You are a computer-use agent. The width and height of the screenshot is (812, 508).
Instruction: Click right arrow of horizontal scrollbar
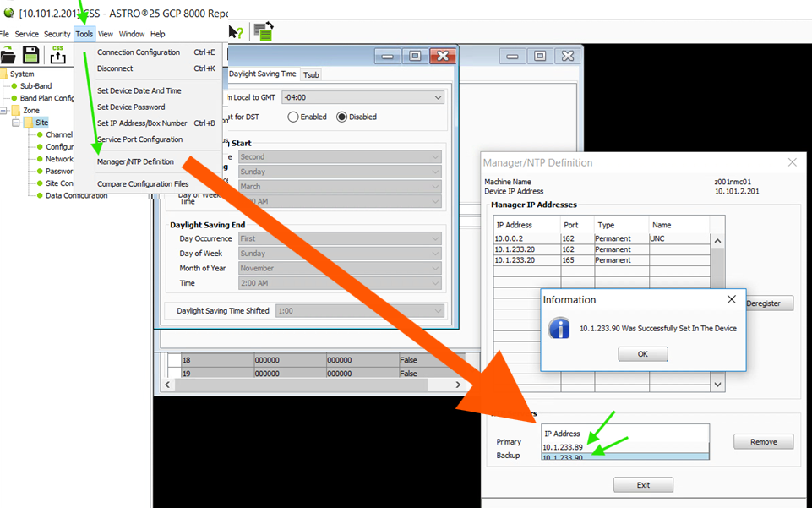[x=458, y=385]
